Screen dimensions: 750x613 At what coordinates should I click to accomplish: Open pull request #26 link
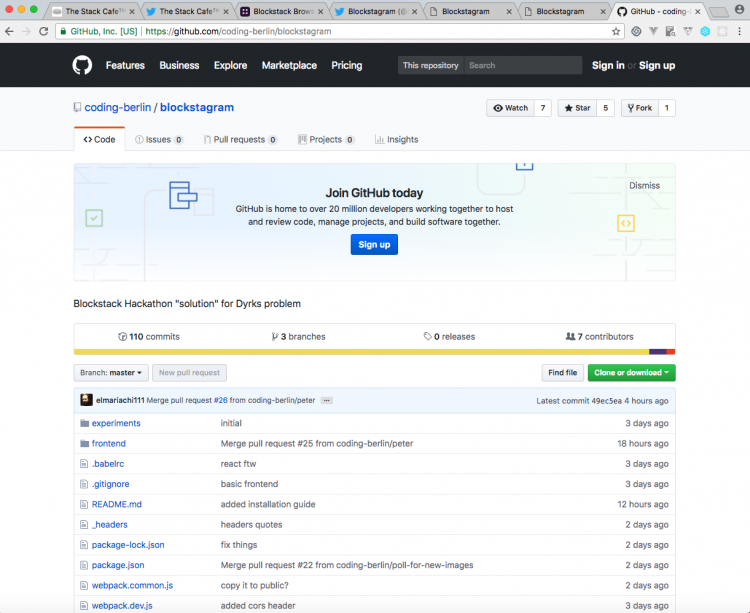pos(221,400)
